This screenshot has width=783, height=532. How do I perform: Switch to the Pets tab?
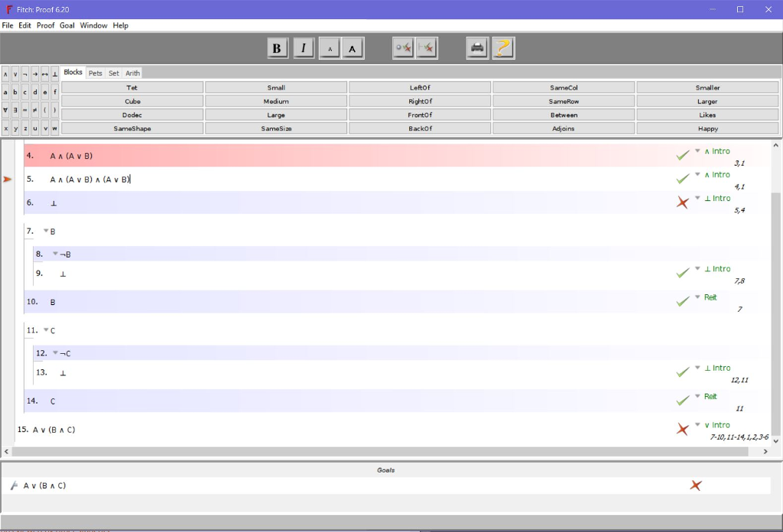(95, 73)
